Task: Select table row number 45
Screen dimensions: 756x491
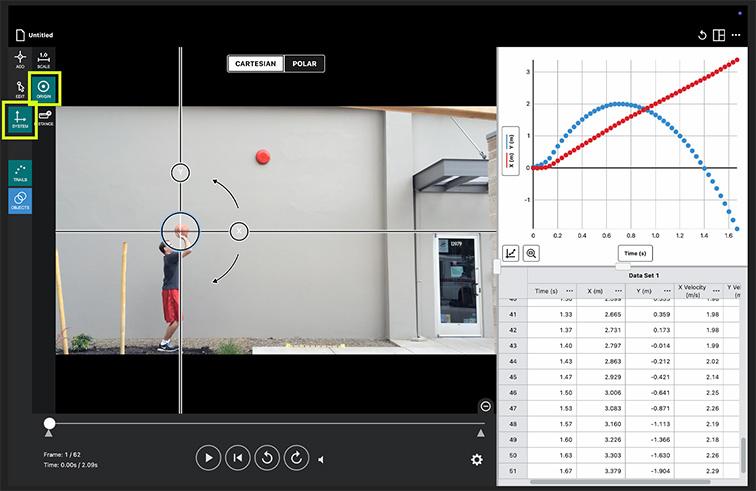Action: tap(513, 377)
